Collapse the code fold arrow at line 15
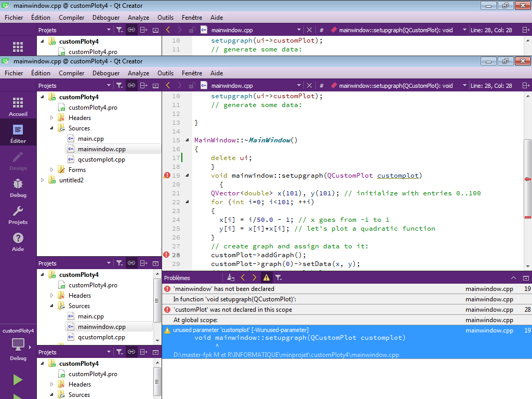The width and height of the screenshot is (532, 399). click(188, 140)
